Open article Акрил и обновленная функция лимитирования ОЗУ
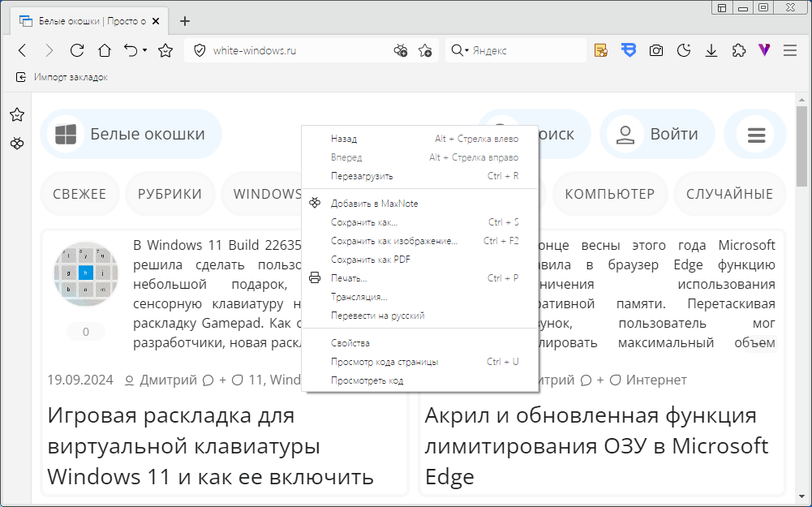 click(596, 446)
